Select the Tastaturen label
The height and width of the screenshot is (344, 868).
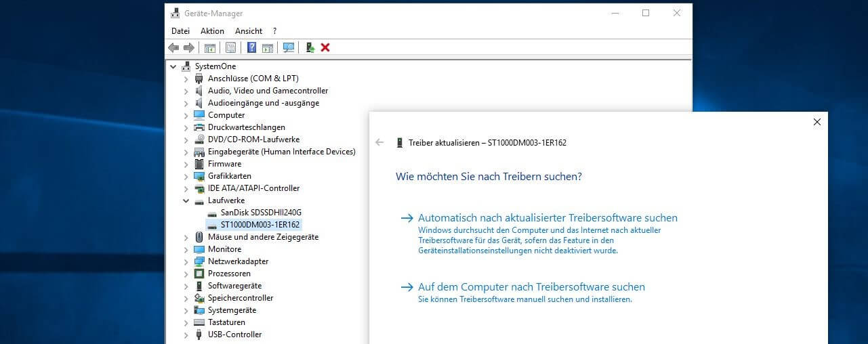(x=226, y=322)
